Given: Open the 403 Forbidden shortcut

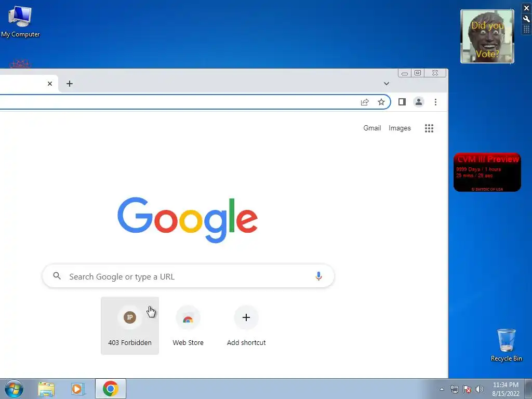Looking at the screenshot, I should [130, 326].
